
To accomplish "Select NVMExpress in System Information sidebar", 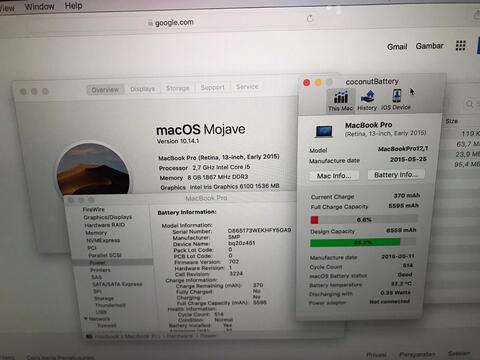I will click(103, 240).
